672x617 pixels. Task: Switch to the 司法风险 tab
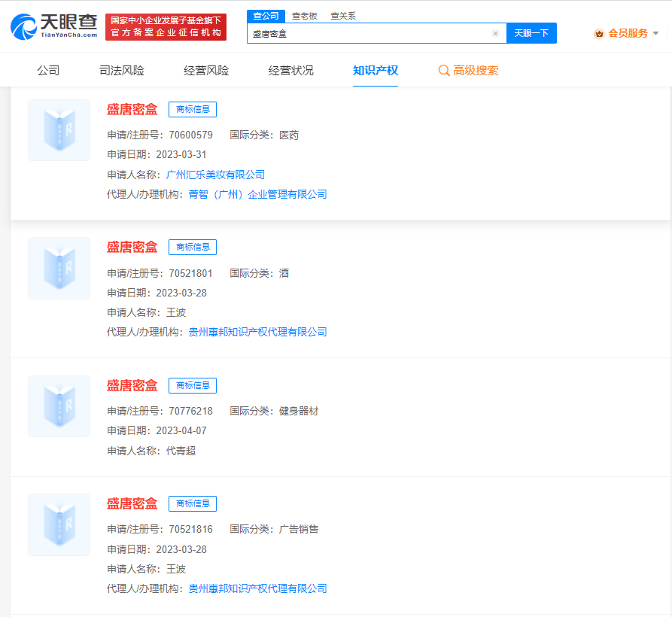(x=122, y=70)
